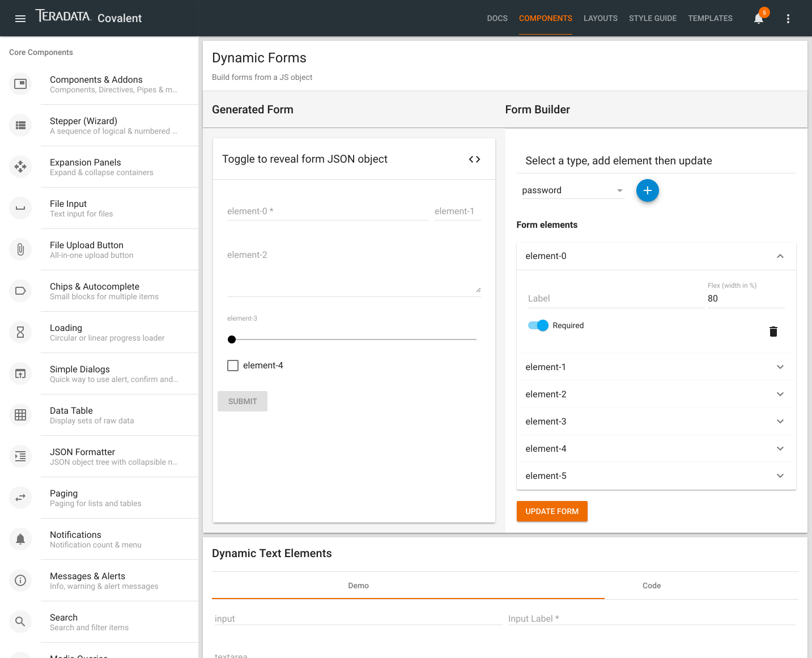Click the File Upload paperclip icon
Screen dimensions: 812x658
coord(20,249)
